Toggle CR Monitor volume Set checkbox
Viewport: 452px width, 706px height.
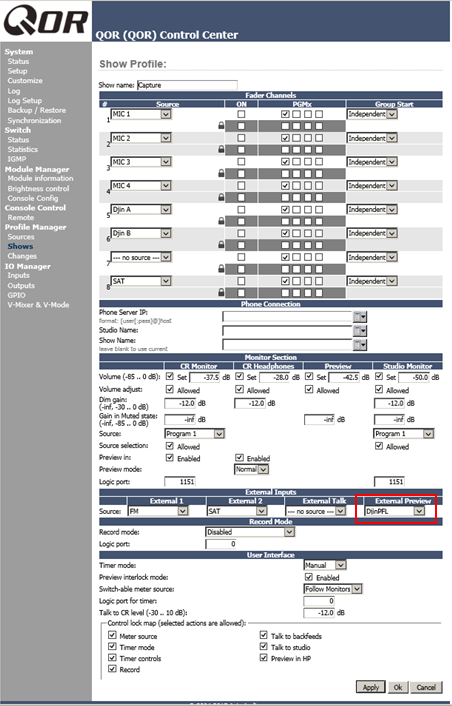[x=170, y=376]
